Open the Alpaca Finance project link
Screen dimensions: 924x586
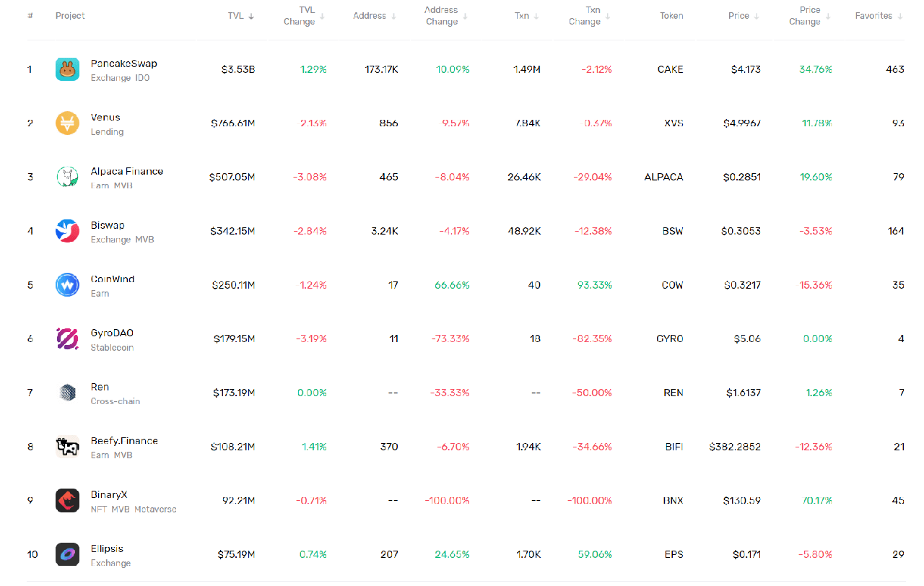(x=127, y=171)
